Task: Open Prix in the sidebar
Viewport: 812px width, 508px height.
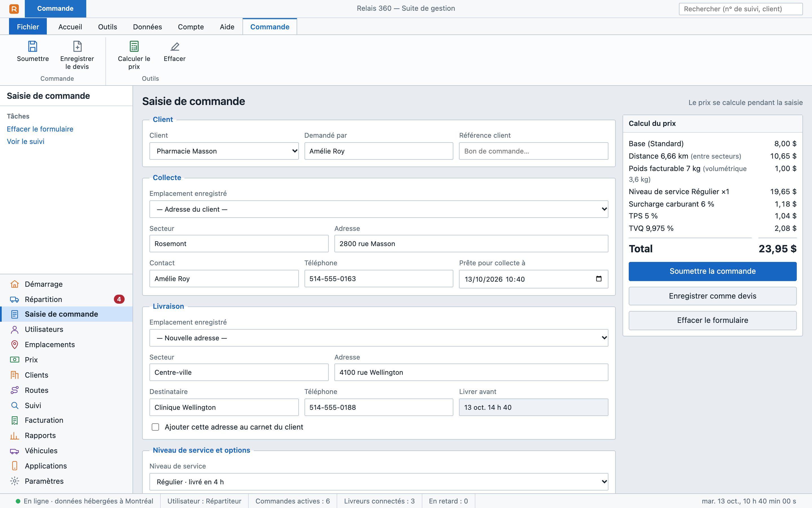Action: coord(67,360)
